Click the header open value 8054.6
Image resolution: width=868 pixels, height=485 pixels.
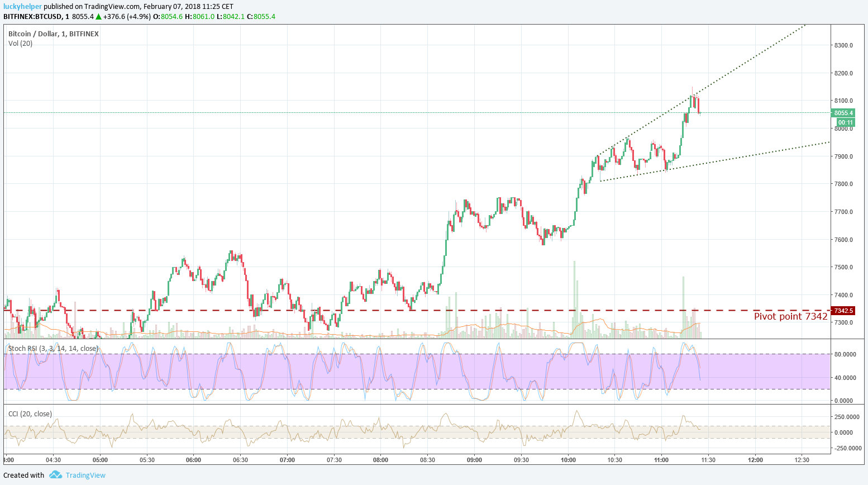point(171,17)
